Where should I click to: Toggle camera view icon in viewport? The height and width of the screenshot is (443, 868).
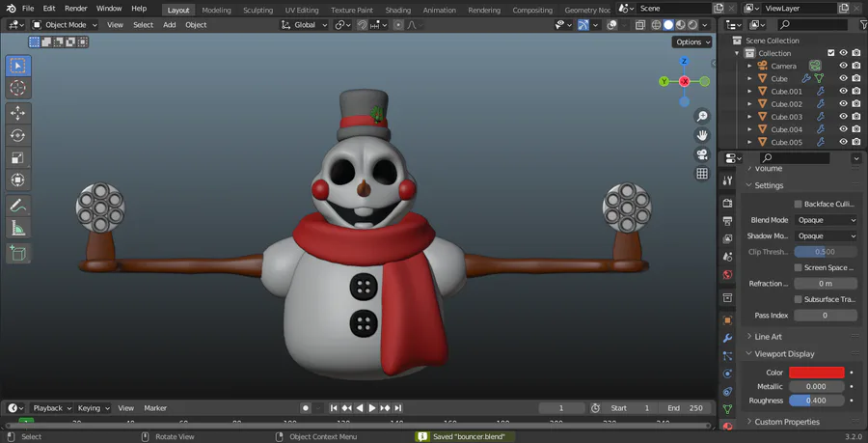click(x=702, y=154)
